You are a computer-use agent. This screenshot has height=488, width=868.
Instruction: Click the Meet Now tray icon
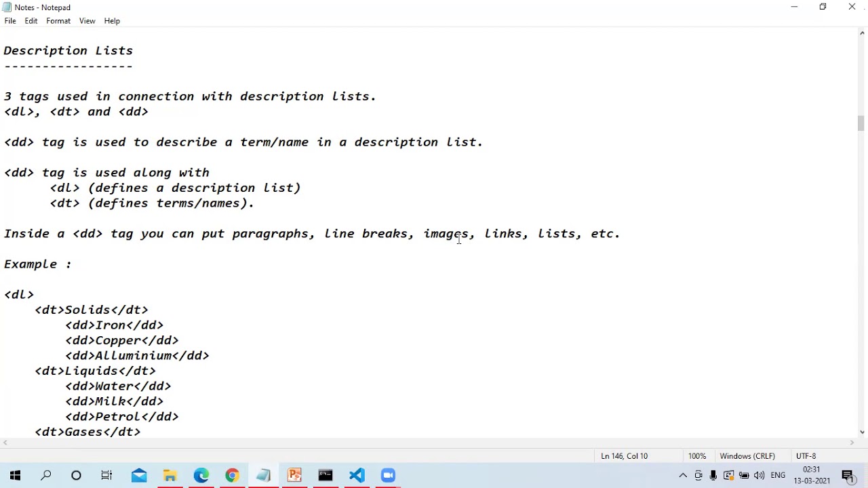(698, 475)
